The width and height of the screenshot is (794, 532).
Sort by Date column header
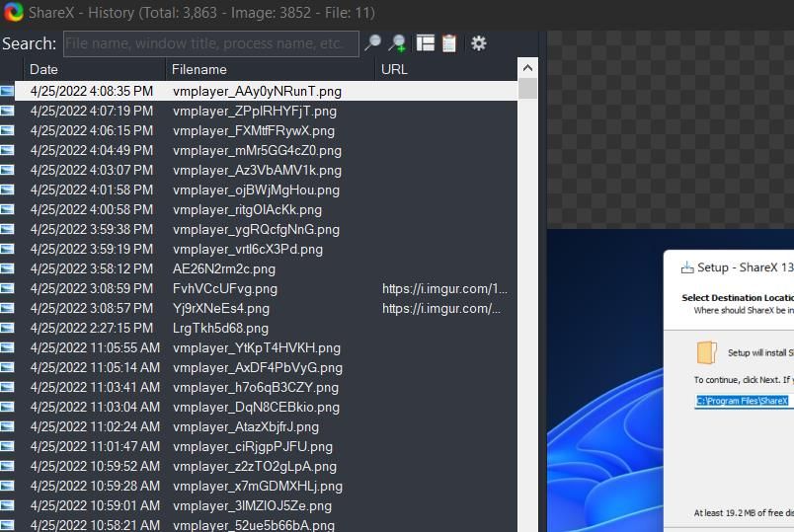pyautogui.click(x=95, y=69)
